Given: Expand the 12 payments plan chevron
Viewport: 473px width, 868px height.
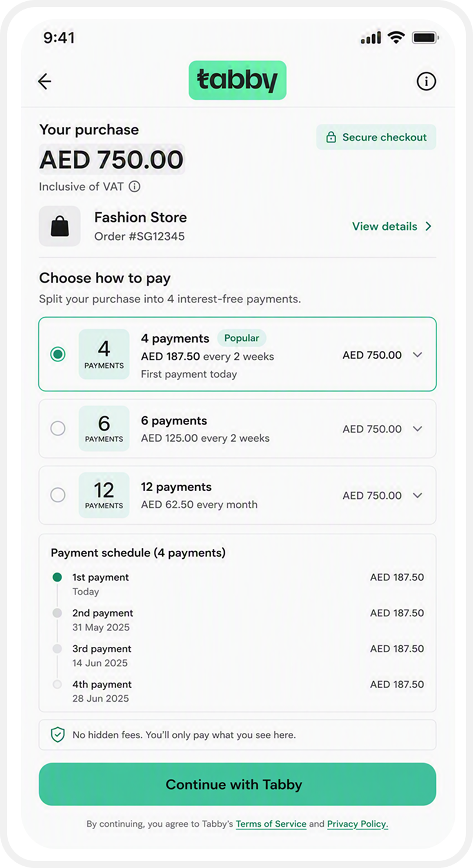Looking at the screenshot, I should (418, 495).
